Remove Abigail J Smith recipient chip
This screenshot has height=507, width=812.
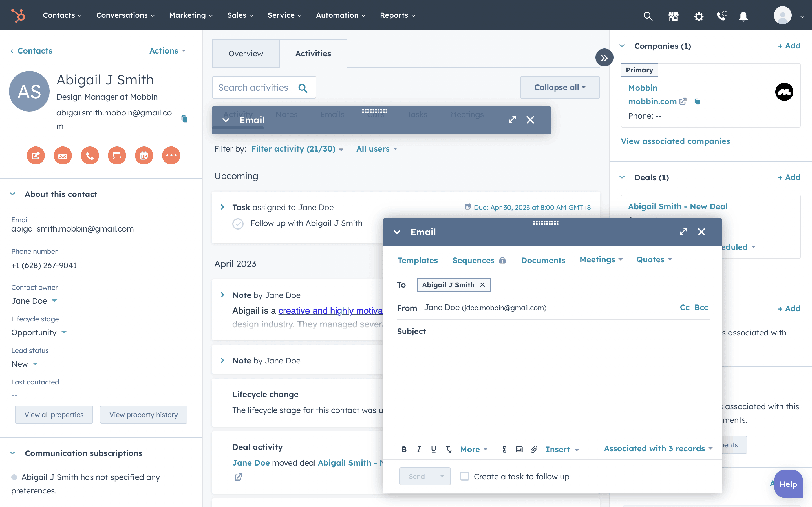pyautogui.click(x=482, y=285)
